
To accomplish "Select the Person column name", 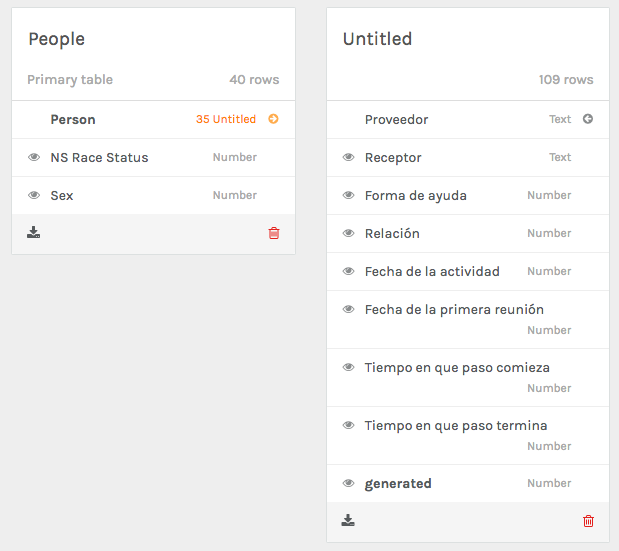I will click(x=73, y=119).
